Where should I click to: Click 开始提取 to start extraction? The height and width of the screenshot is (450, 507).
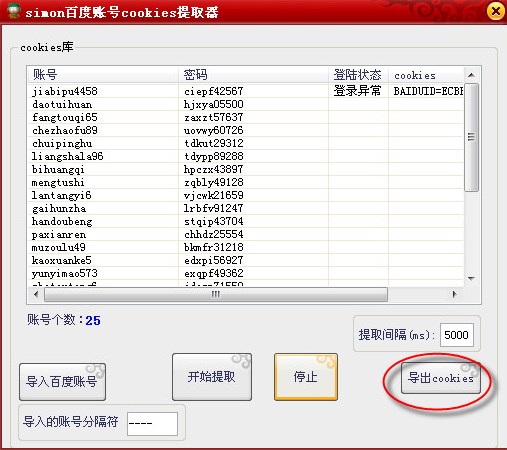pos(212,377)
